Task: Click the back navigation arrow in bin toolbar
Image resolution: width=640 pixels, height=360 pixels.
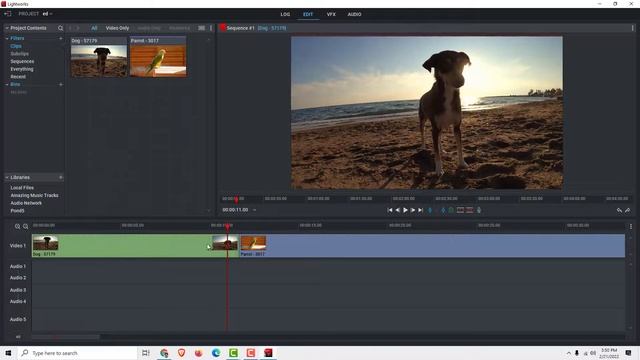Action: click(71, 28)
